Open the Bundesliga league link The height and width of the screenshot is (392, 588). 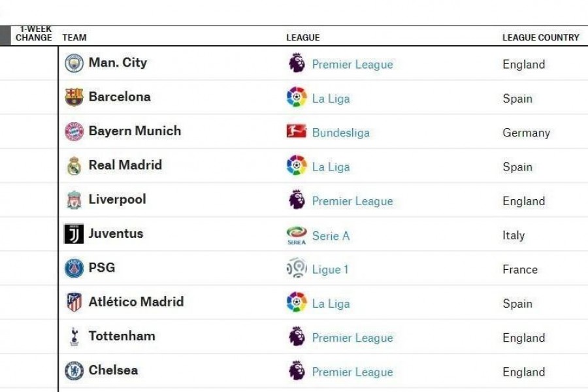click(340, 133)
